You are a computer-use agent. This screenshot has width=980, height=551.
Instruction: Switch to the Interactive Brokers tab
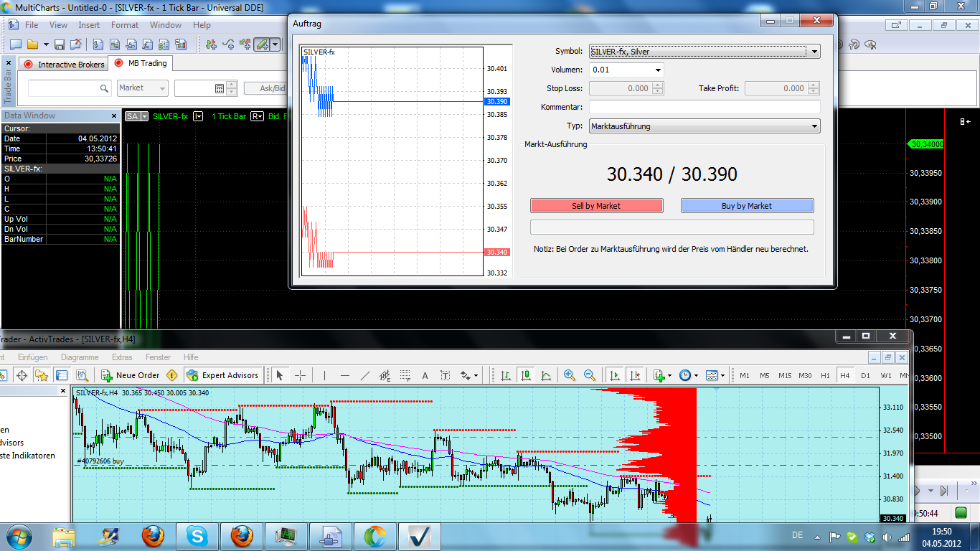(64, 65)
